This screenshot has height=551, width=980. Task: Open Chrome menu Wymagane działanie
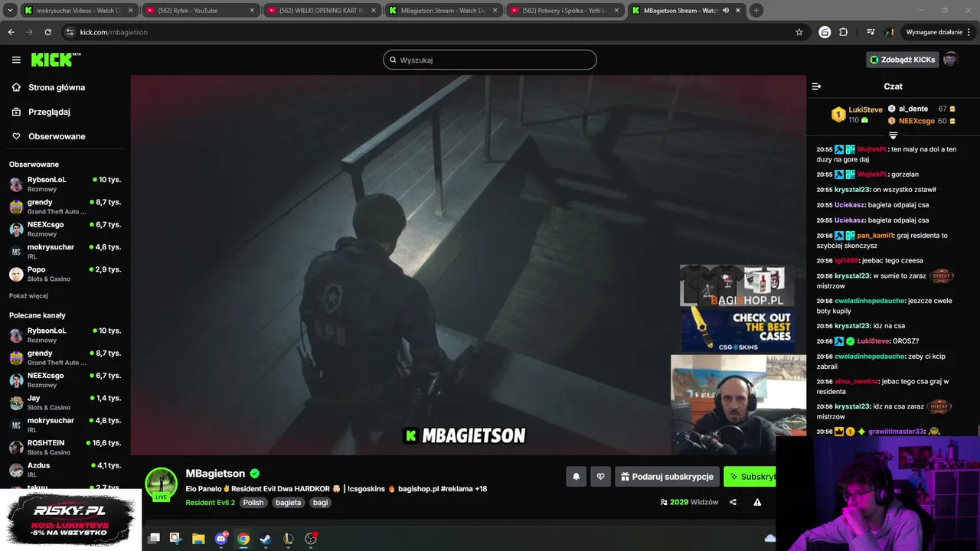coord(938,32)
